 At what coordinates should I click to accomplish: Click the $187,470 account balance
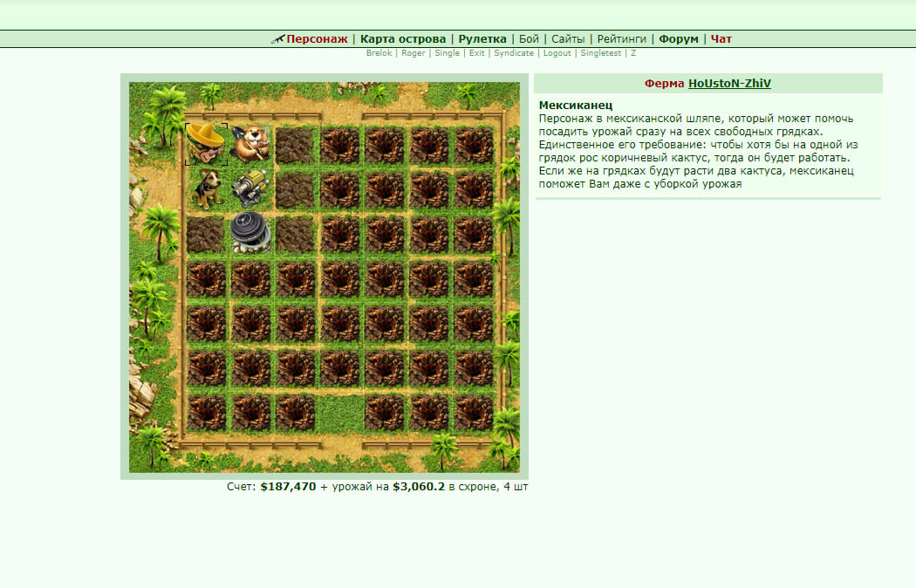pos(288,487)
